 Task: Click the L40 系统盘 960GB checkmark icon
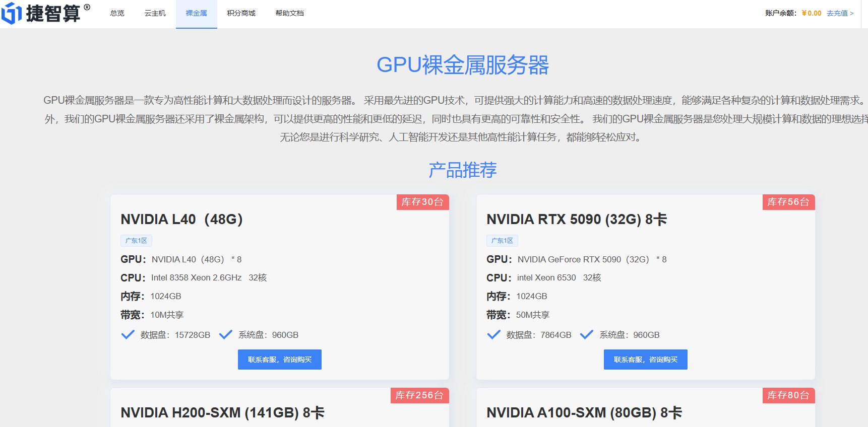coord(226,335)
